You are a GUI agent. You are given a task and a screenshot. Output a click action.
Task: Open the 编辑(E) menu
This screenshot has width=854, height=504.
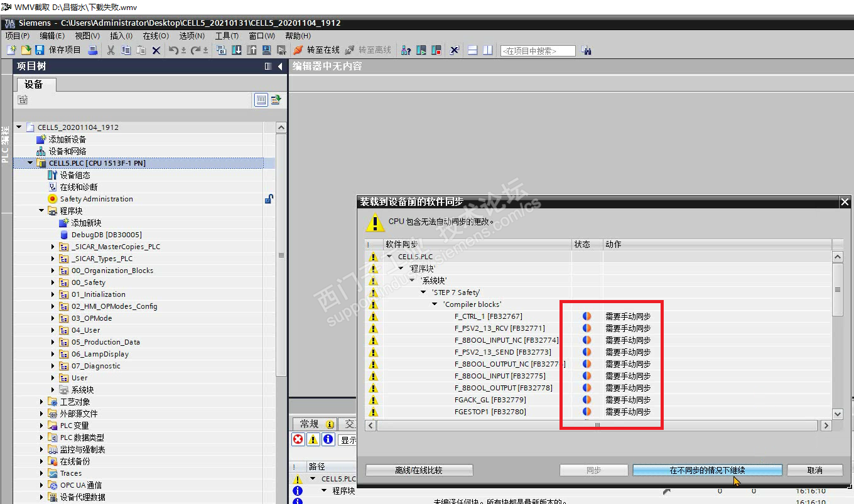(52, 36)
